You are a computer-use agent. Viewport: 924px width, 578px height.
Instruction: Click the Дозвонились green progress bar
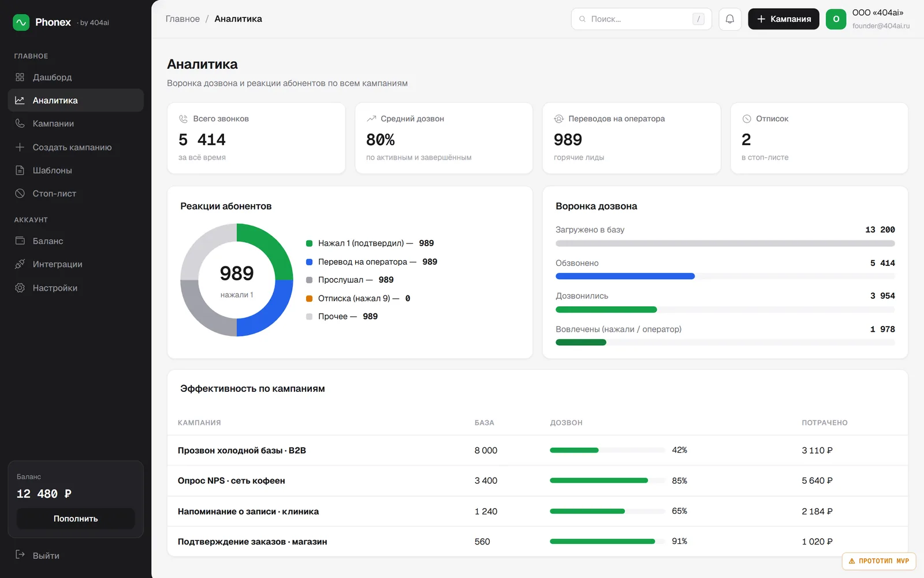click(606, 309)
